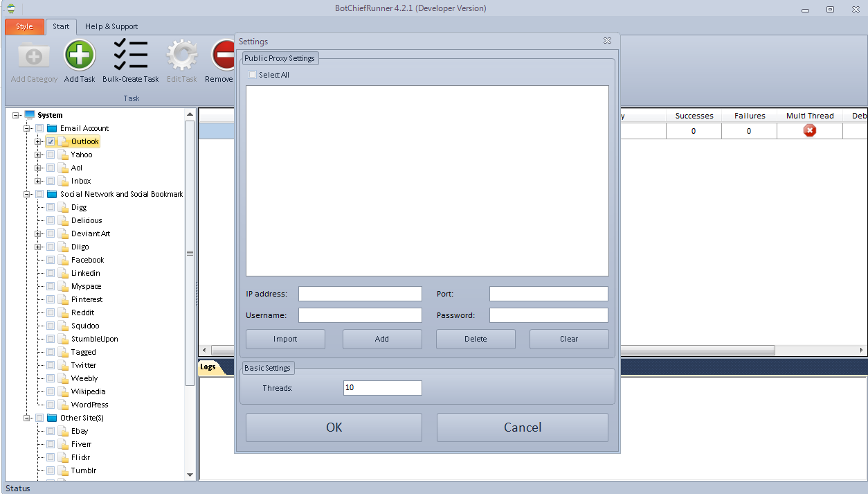
Task: Enable the Select All proxy checkbox
Action: tap(252, 75)
